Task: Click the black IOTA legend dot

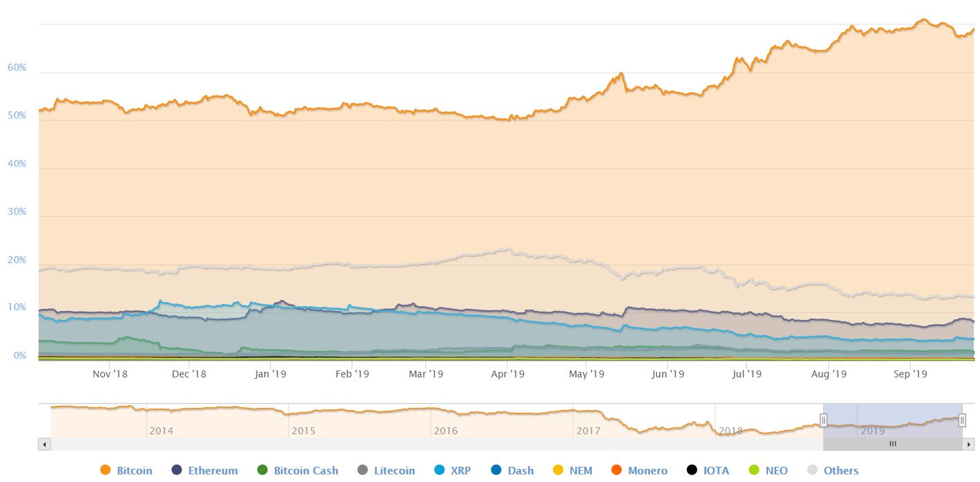Action: pyautogui.click(x=692, y=470)
